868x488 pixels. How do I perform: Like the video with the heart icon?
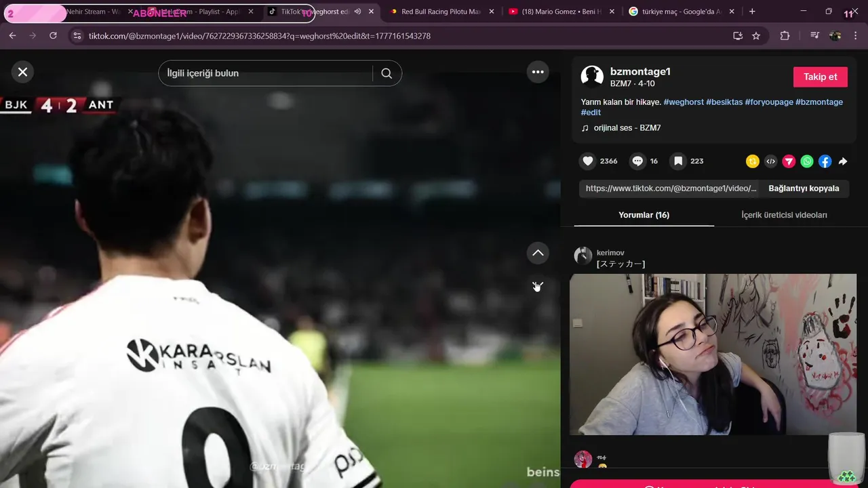click(588, 161)
